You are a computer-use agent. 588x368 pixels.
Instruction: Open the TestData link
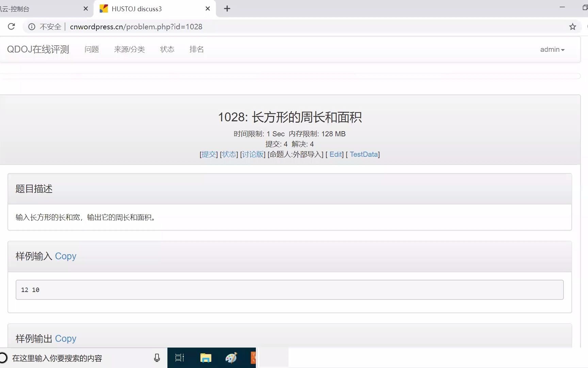tap(364, 154)
